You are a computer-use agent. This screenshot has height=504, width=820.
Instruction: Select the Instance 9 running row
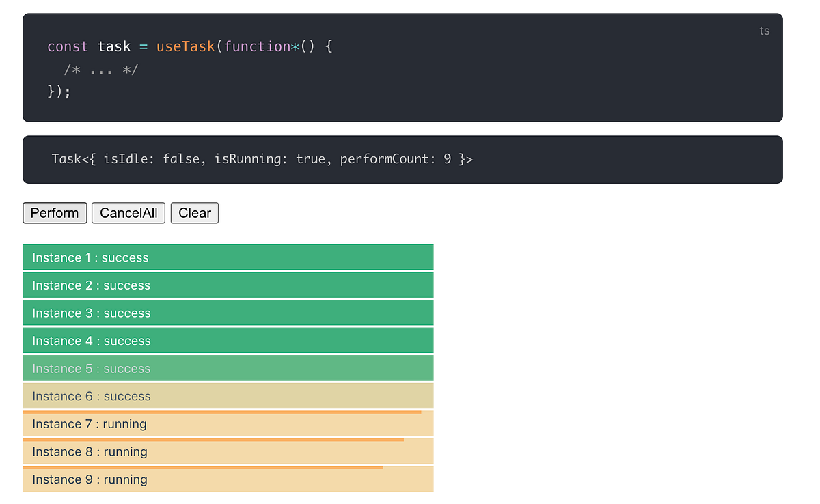(x=228, y=479)
